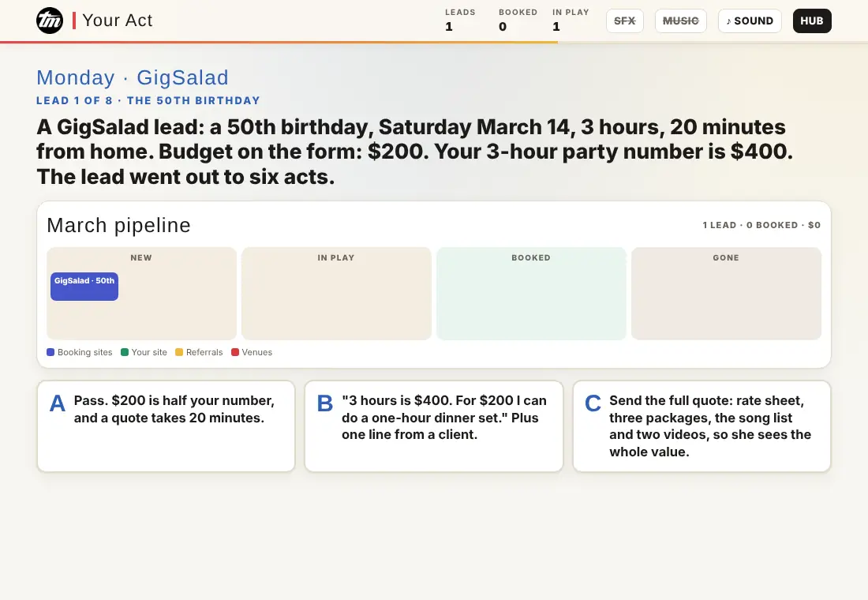Click the tm logo icon

(x=50, y=21)
